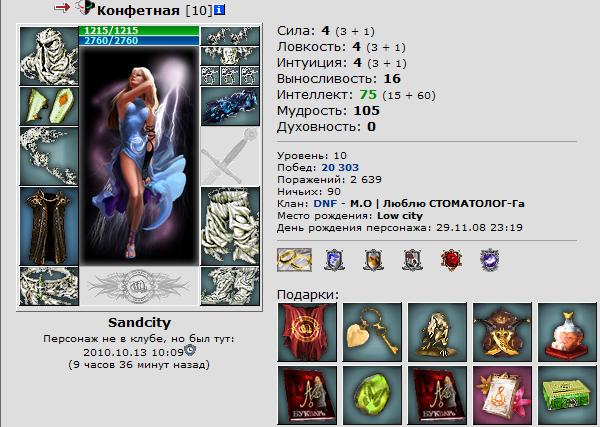The image size is (600, 427).
Task: Click the dark robe armor slot
Action: click(x=49, y=226)
